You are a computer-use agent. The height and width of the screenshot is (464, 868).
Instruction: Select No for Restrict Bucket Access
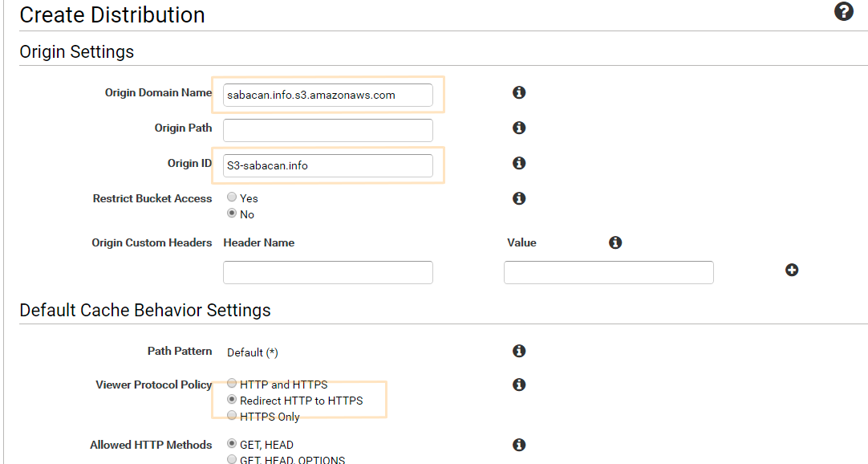pos(232,214)
